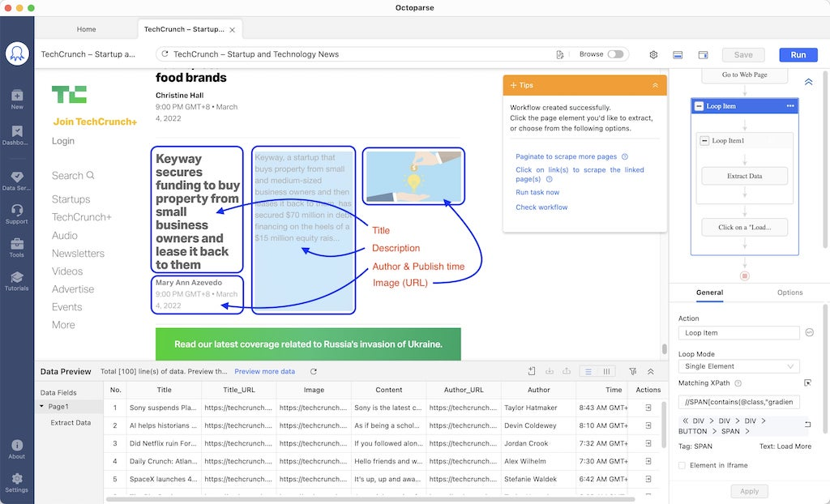The image size is (830, 504).
Task: Click the horizontal scrollbar under the data table
Action: (370, 499)
